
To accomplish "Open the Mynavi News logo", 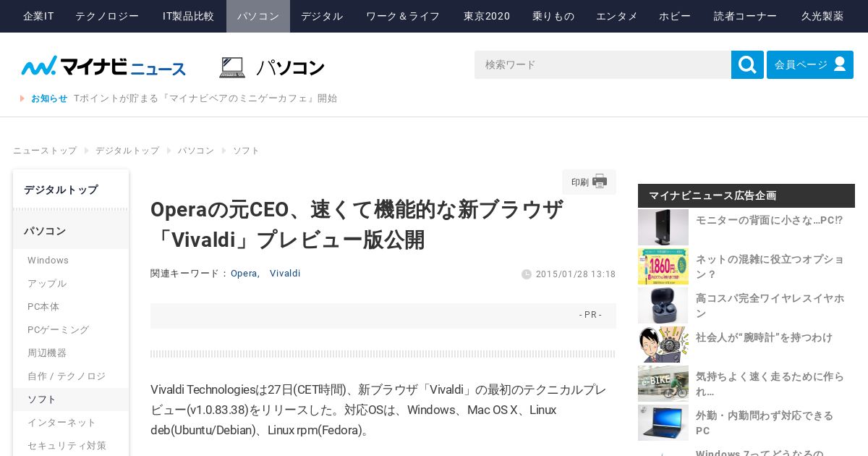I will (x=103, y=66).
